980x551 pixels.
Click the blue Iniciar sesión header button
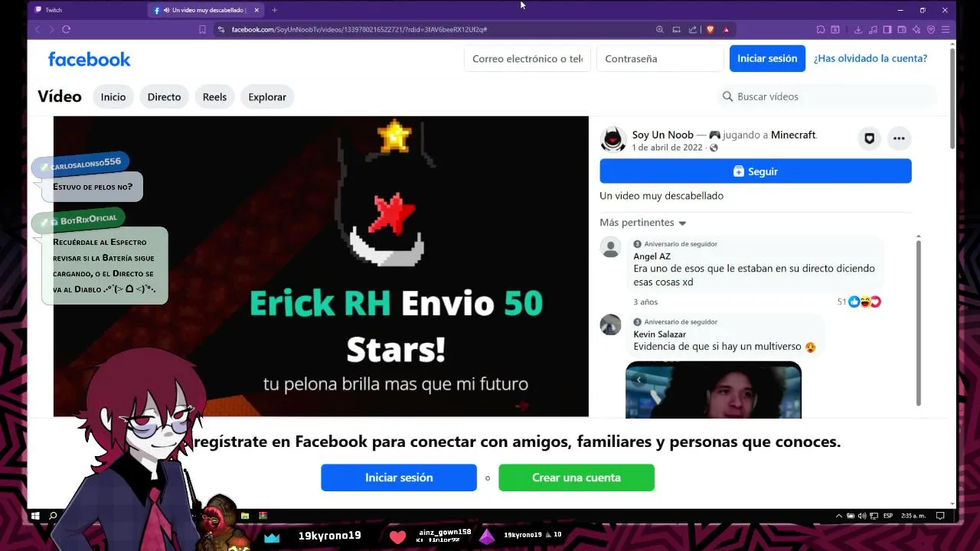[x=767, y=58]
